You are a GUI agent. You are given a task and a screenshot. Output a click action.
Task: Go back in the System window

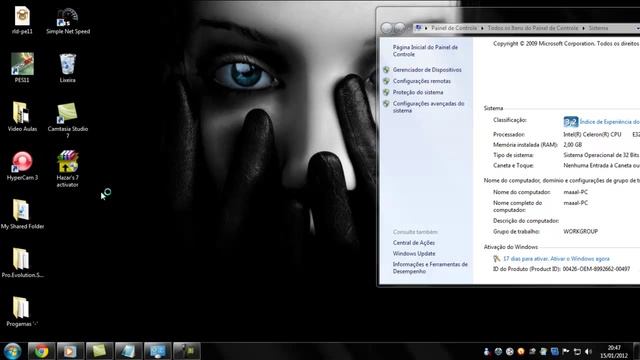point(387,28)
